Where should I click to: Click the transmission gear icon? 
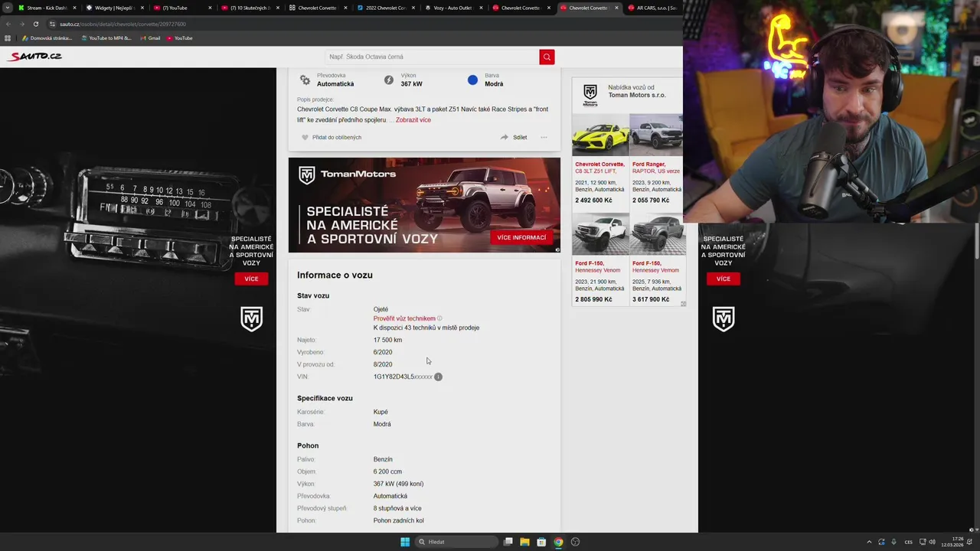[x=305, y=80]
